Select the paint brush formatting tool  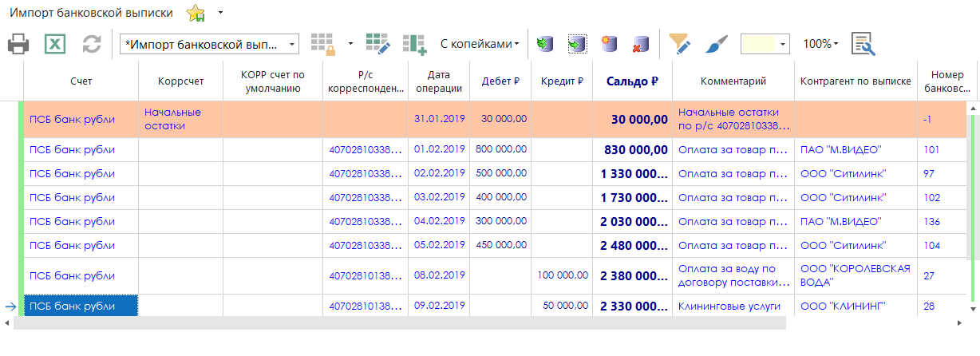coord(716,44)
